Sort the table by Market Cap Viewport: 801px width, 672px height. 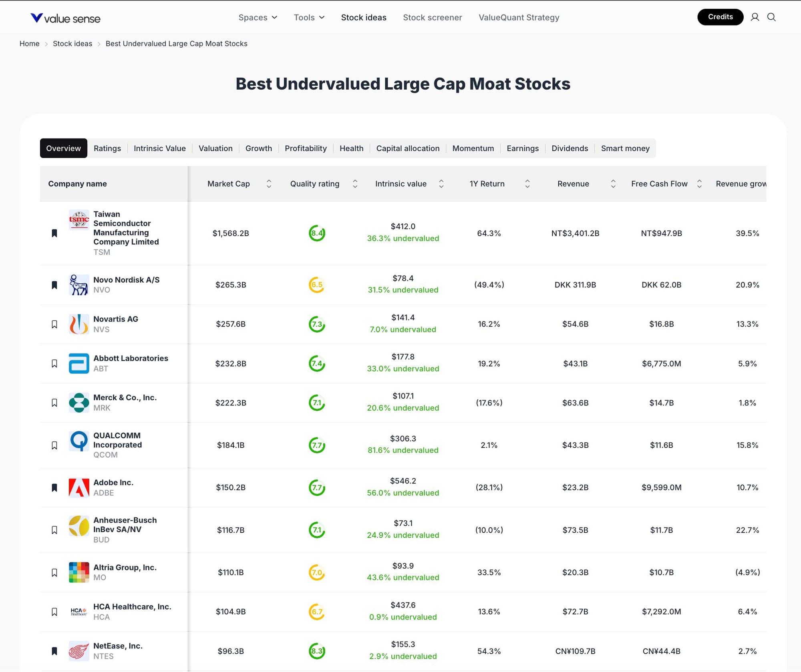coord(269,184)
